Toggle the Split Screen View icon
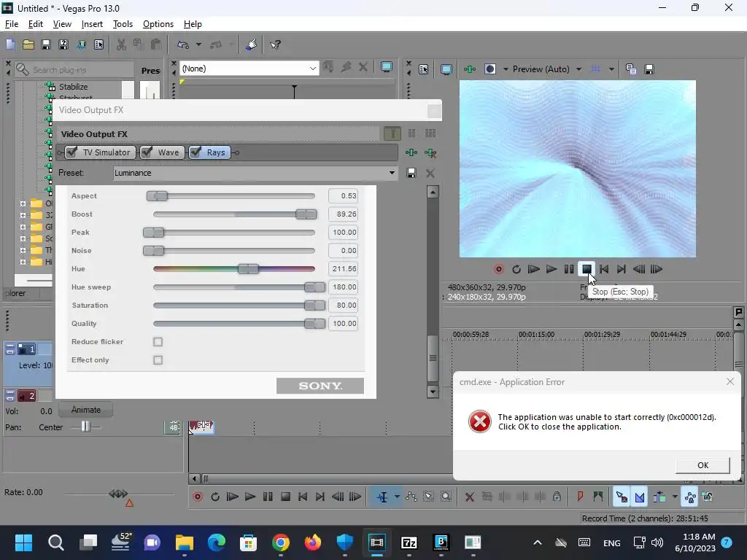Image resolution: width=747 pixels, height=560 pixels. 489,69
